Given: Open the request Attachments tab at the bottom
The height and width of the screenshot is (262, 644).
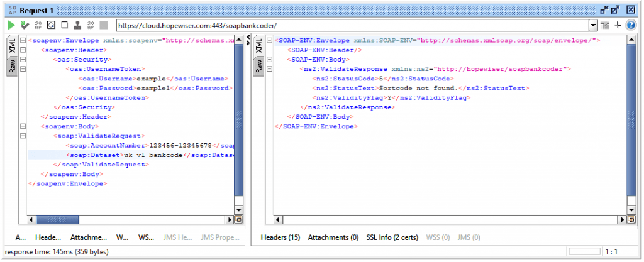Looking at the screenshot, I should tap(88, 237).
